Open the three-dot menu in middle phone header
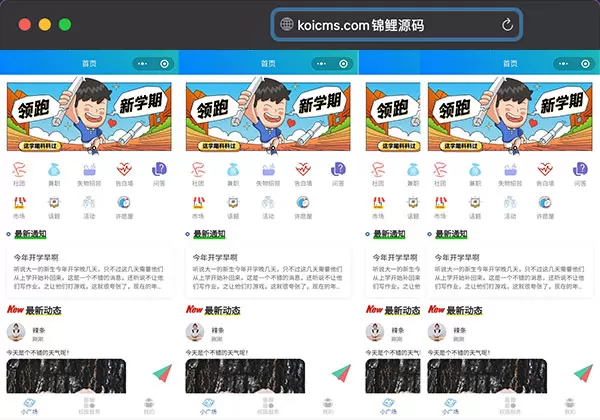600x420 pixels. (321, 63)
